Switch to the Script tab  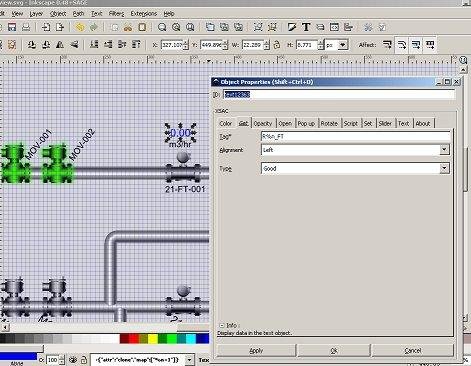351,124
